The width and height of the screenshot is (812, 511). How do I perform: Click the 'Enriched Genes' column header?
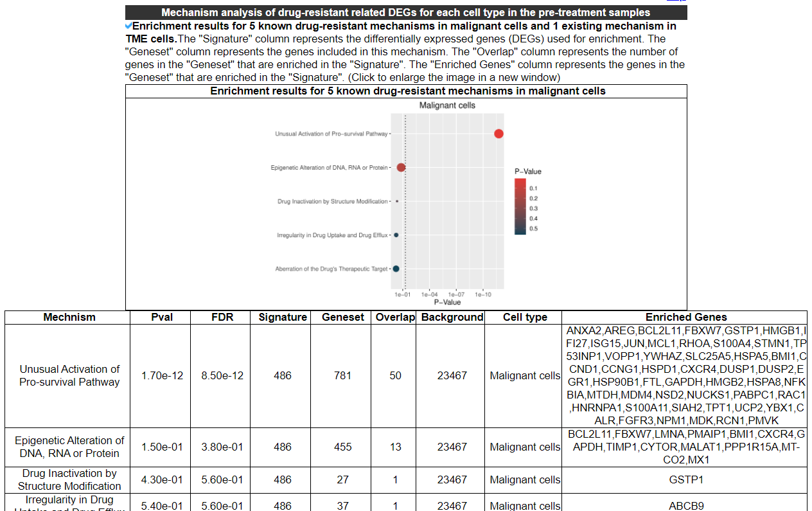[686, 317]
